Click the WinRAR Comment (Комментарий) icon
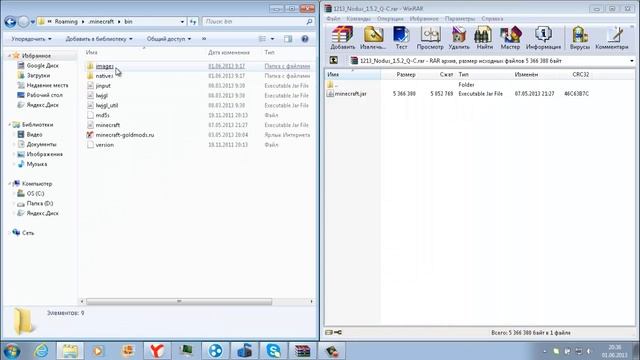 click(x=612, y=38)
